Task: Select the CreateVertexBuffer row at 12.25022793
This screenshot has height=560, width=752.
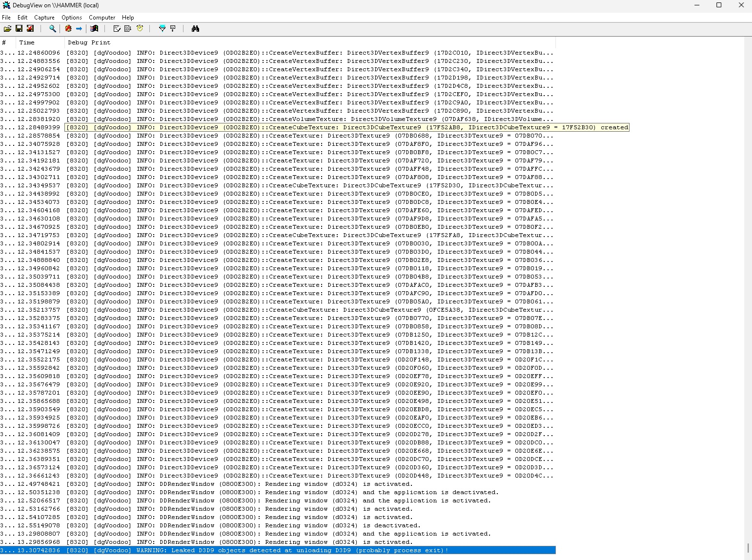Action: 278,111
